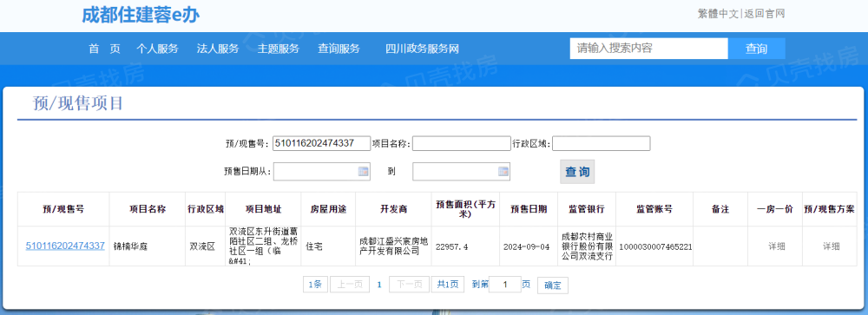Select presale area value 22957.4
The height and width of the screenshot is (315, 868).
451,246
